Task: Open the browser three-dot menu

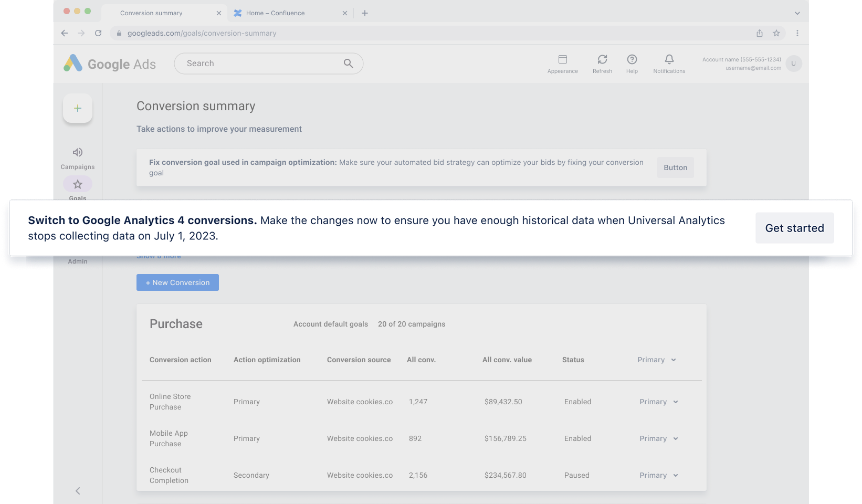Action: point(797,33)
